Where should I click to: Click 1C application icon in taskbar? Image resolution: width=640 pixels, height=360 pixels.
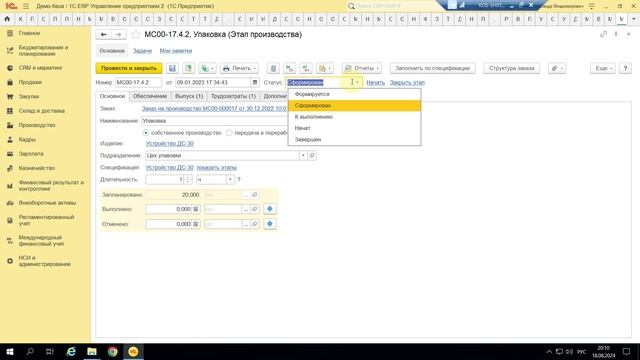(133, 351)
